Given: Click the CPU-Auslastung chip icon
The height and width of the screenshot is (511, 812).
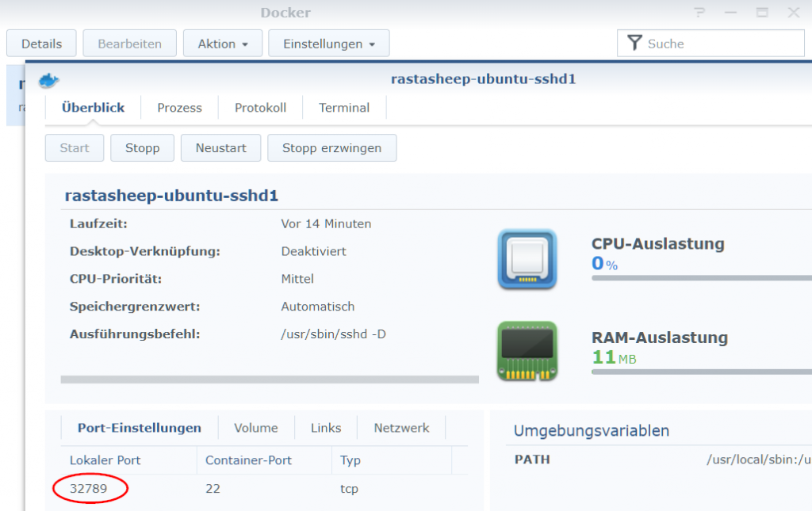Looking at the screenshot, I should 527,259.
